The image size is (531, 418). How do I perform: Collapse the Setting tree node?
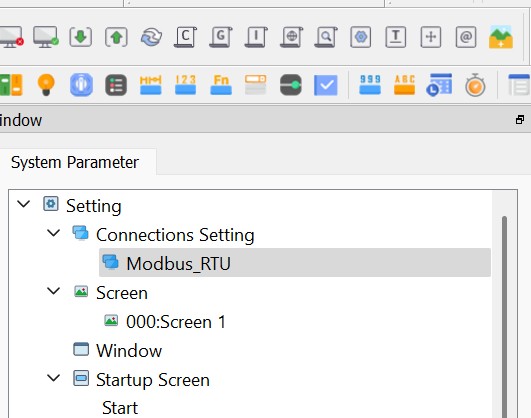pos(24,204)
